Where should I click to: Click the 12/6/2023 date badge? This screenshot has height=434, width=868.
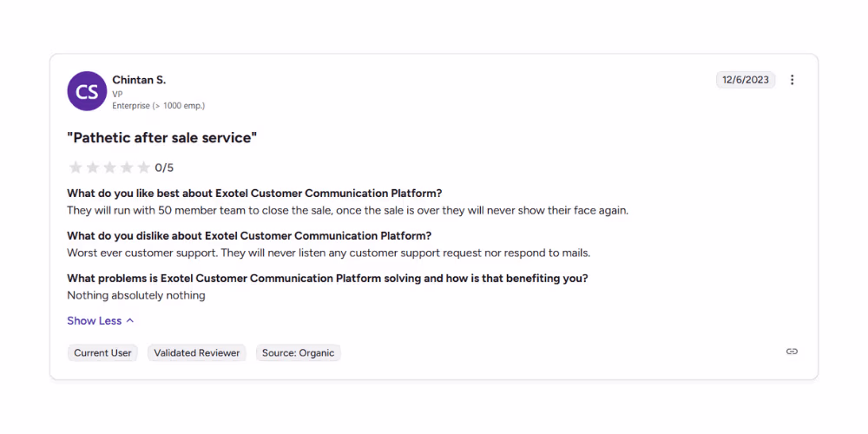(746, 80)
